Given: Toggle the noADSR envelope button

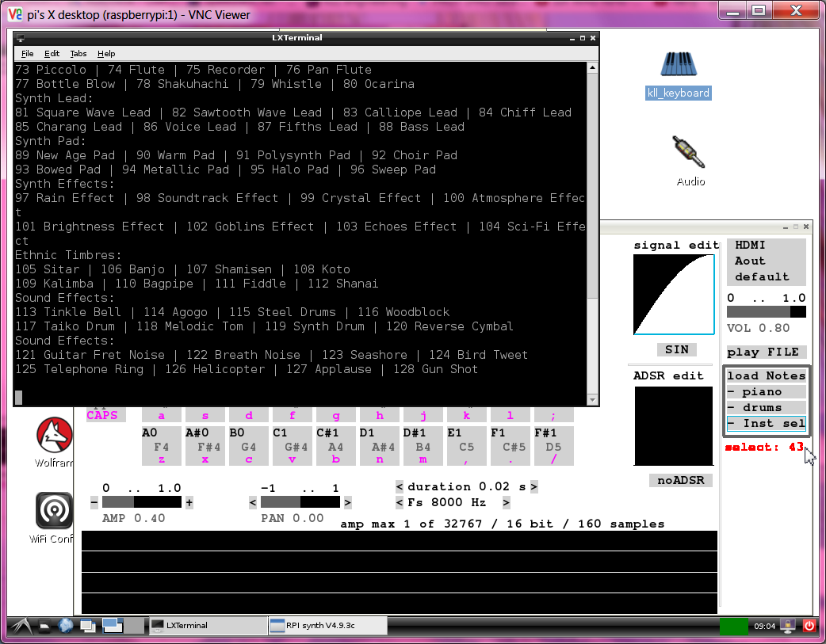Looking at the screenshot, I should click(679, 480).
